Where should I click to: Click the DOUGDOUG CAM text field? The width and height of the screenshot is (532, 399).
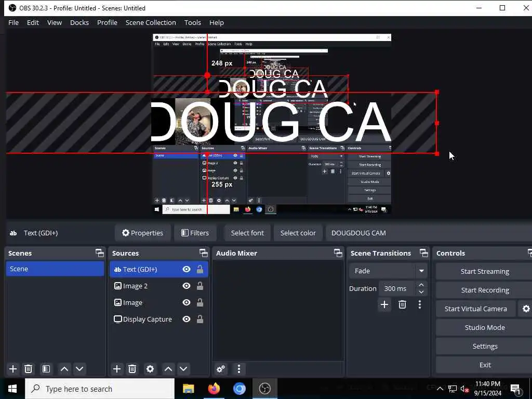click(x=429, y=233)
